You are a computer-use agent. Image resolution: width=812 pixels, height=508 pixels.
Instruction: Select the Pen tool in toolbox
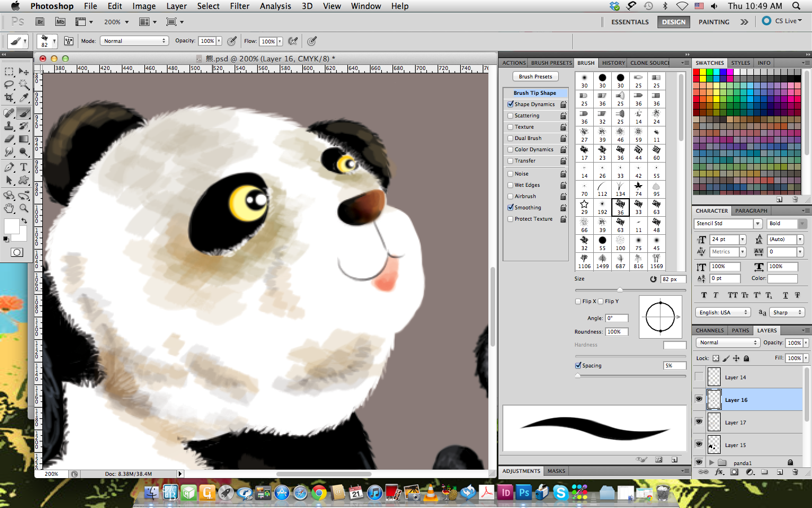(x=9, y=167)
